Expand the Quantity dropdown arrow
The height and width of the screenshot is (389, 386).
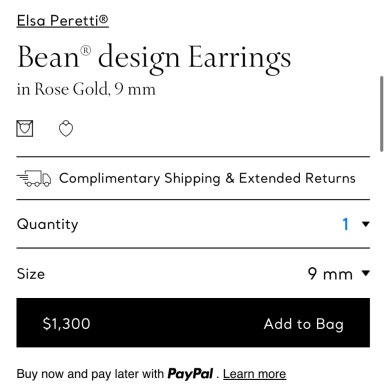pos(366,224)
